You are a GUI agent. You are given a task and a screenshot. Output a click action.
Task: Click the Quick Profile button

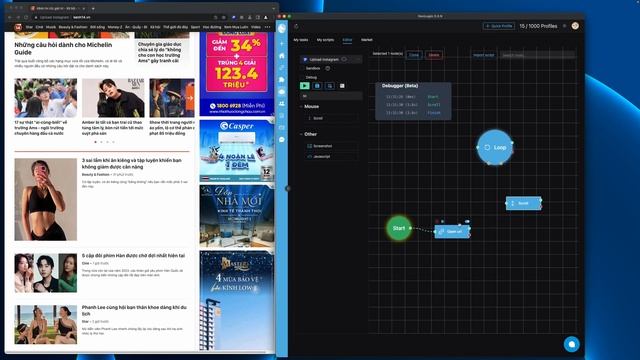[x=499, y=26]
